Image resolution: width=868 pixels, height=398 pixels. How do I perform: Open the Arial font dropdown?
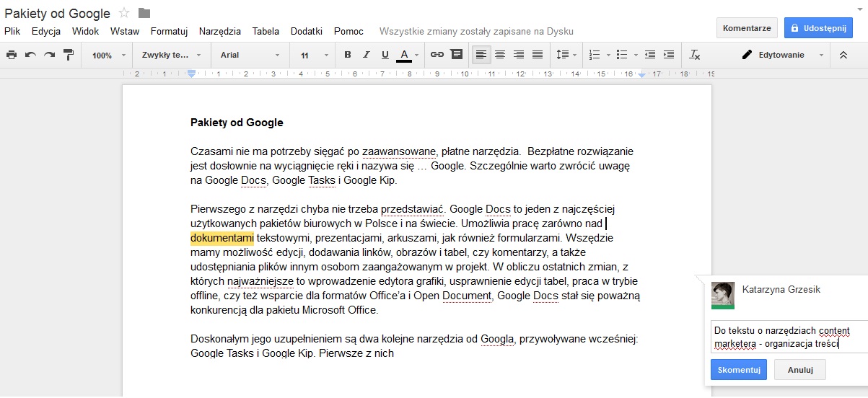point(250,55)
